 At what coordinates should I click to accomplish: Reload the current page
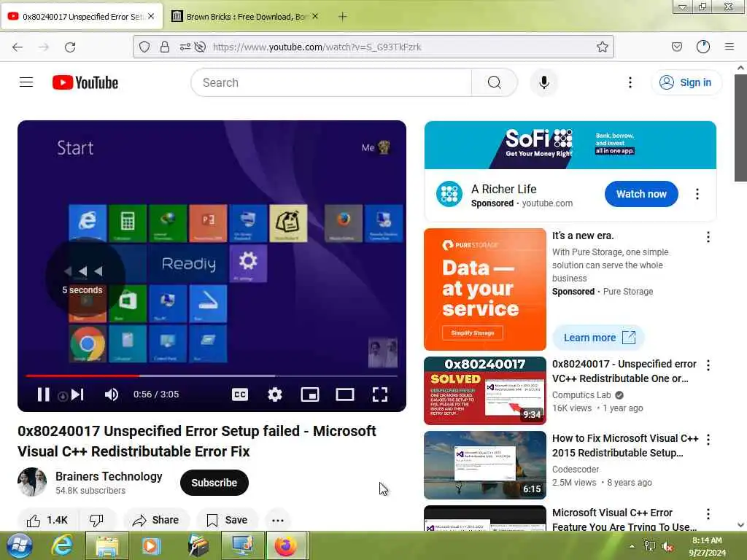(x=70, y=47)
